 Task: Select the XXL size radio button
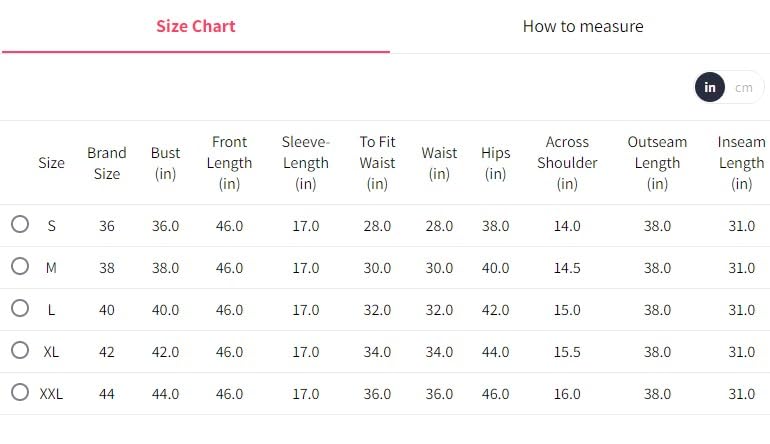tap(20, 393)
